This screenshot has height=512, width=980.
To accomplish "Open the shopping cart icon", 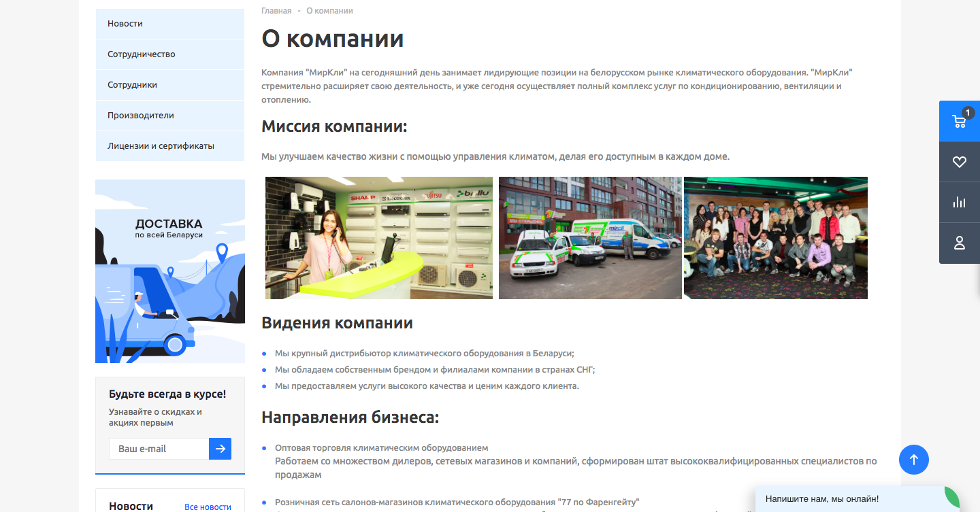I will pyautogui.click(x=959, y=121).
